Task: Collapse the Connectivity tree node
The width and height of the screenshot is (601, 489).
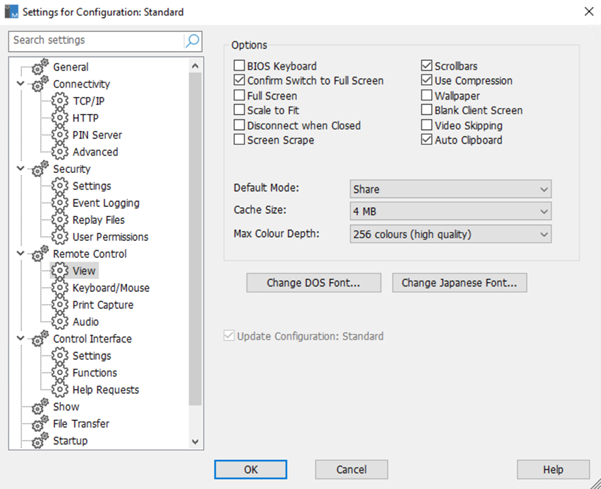Action: pyautogui.click(x=21, y=84)
